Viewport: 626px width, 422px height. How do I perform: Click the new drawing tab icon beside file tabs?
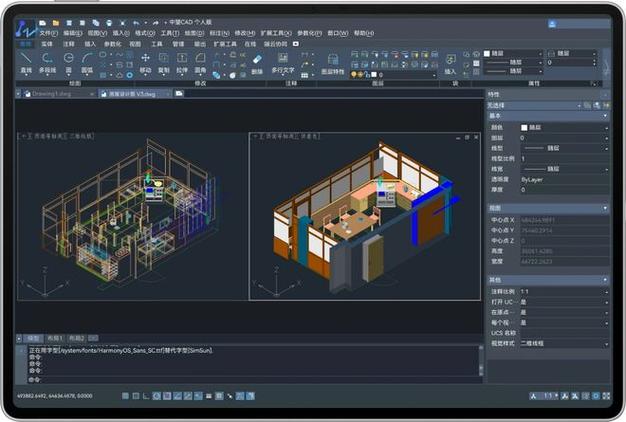coord(179,93)
